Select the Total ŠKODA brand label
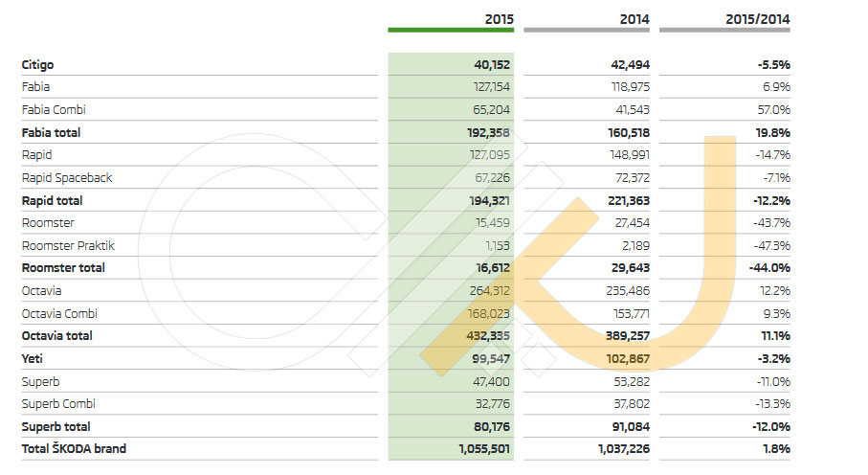 [x=75, y=448]
